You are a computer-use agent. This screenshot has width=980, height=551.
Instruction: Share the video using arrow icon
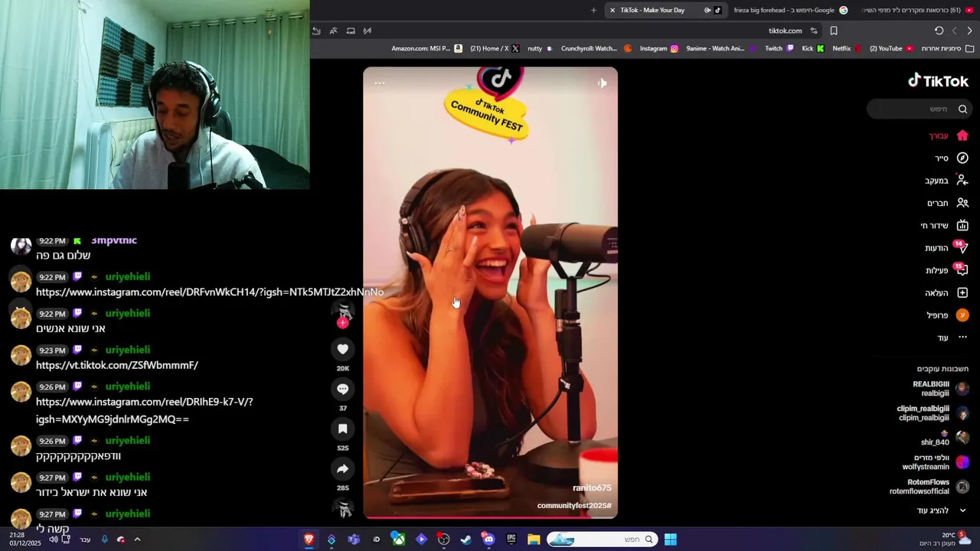[342, 468]
